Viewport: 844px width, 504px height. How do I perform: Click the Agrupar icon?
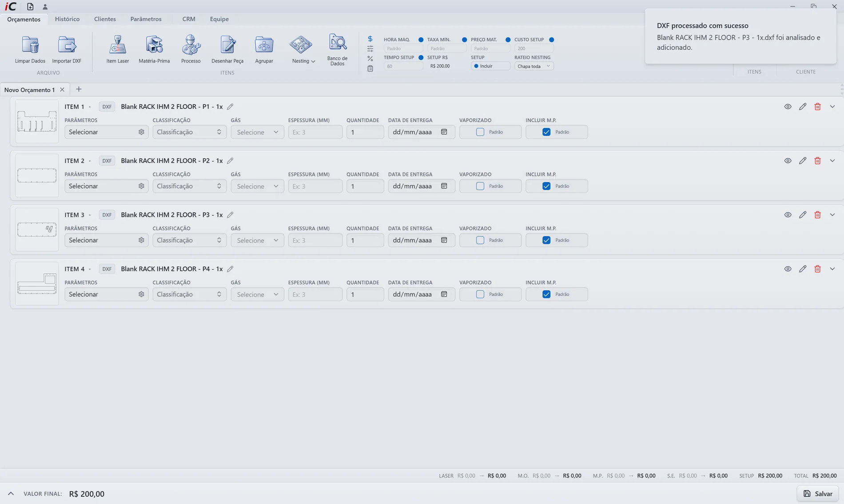(x=264, y=45)
